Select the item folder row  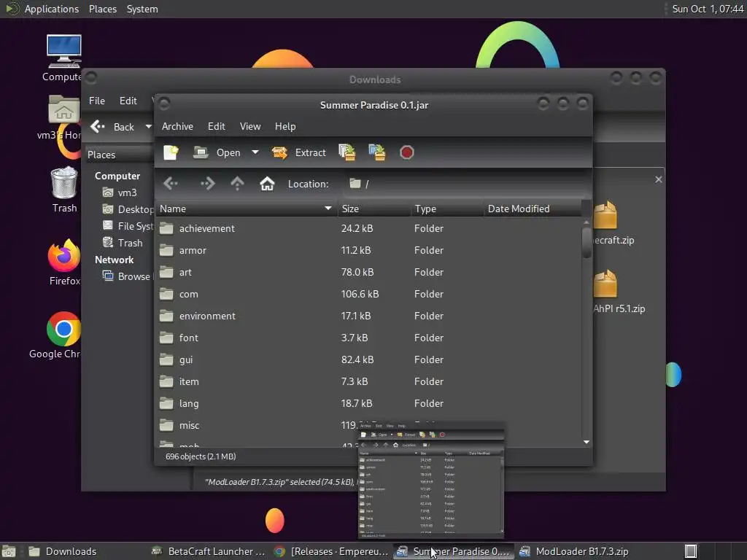tap(368, 382)
